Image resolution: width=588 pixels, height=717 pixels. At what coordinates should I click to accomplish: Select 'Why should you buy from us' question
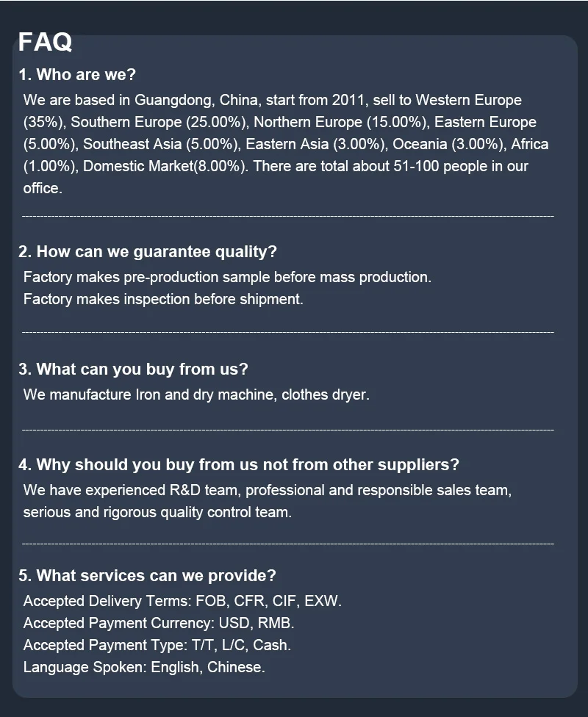tap(238, 464)
